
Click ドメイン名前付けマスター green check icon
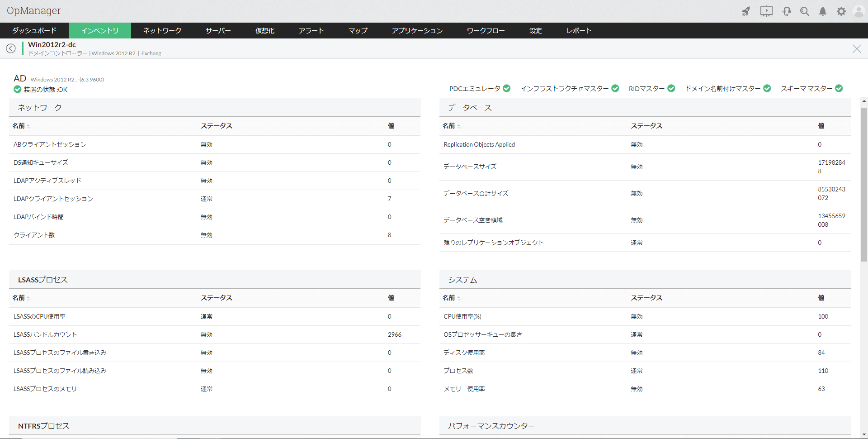click(x=767, y=88)
